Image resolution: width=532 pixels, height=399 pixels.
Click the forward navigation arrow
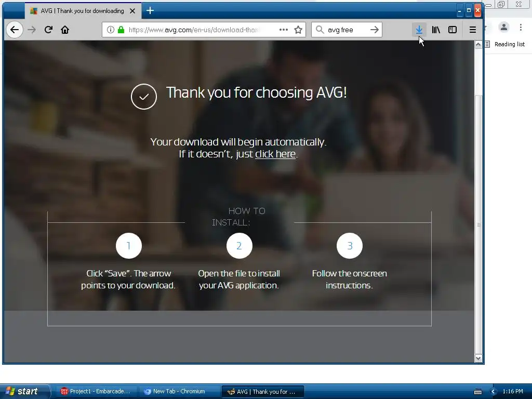[32, 30]
